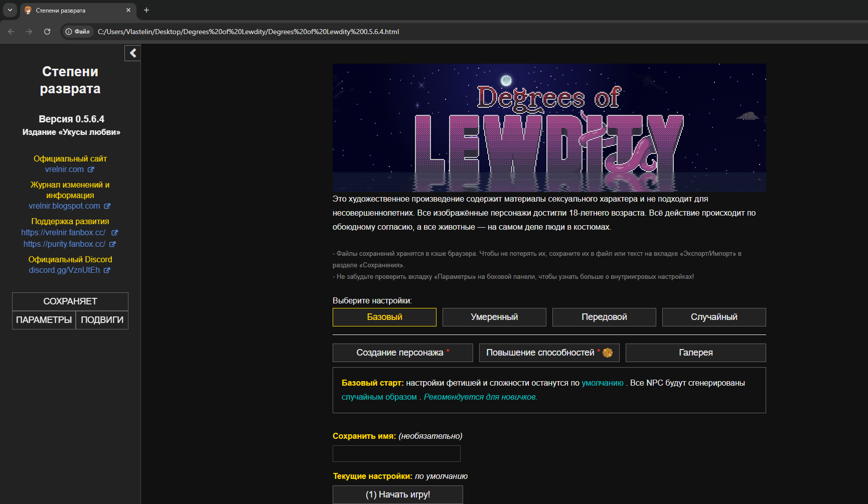Click external link icon beside discord.gg/VznUtEh
The width and height of the screenshot is (868, 504).
107,270
